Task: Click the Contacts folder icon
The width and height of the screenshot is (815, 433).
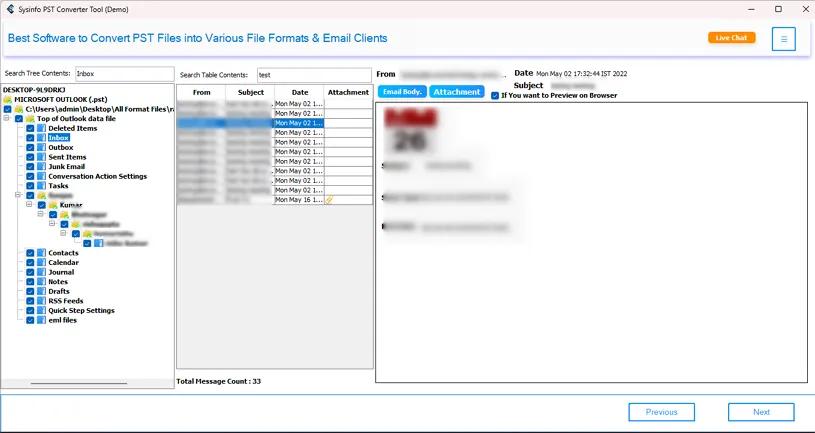Action: click(x=42, y=253)
